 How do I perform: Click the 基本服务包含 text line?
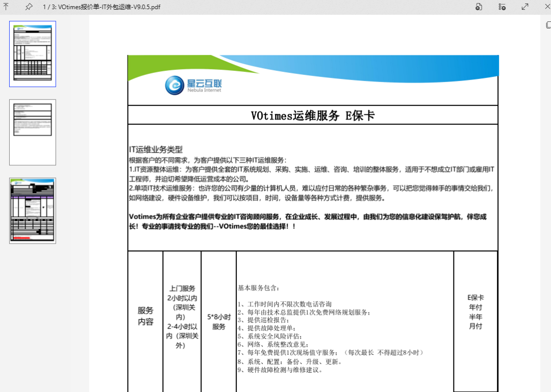click(259, 288)
